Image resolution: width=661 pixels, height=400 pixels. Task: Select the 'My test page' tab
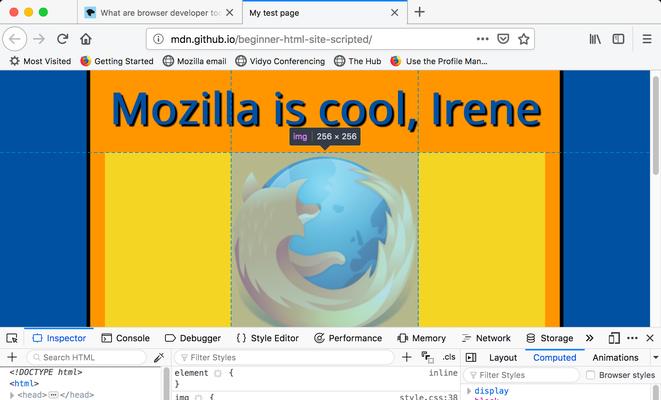pyautogui.click(x=325, y=13)
